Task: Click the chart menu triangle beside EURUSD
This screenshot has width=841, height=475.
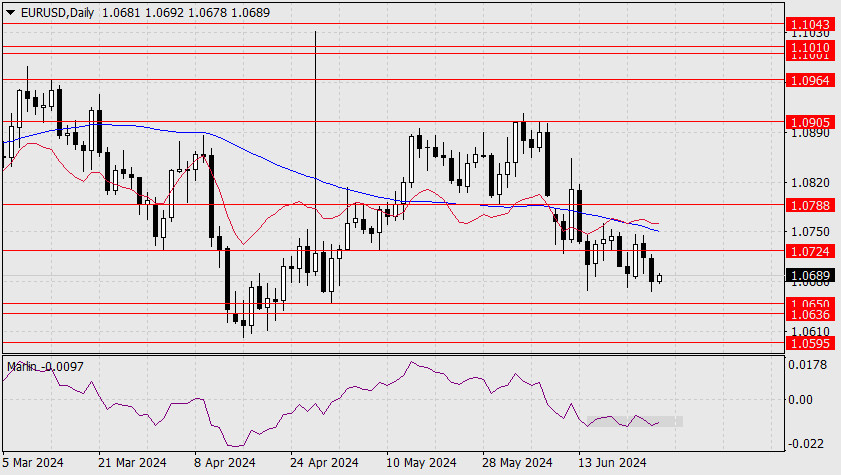Action: coord(10,12)
